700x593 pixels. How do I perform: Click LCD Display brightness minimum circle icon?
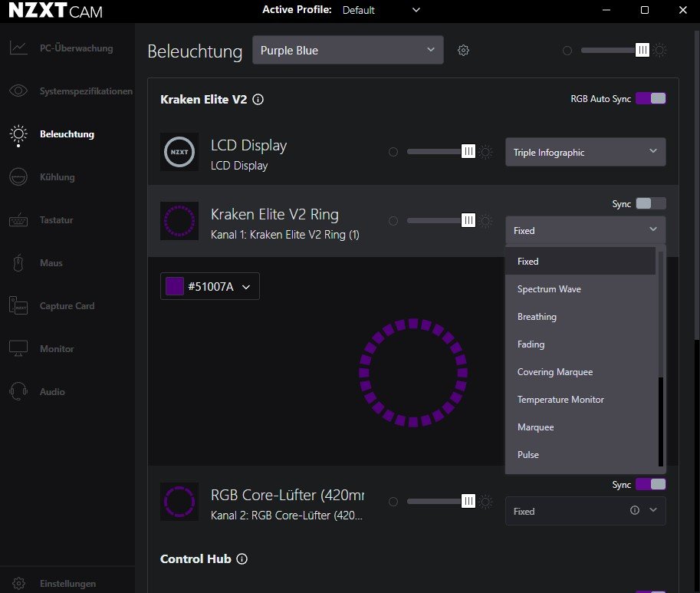click(393, 152)
